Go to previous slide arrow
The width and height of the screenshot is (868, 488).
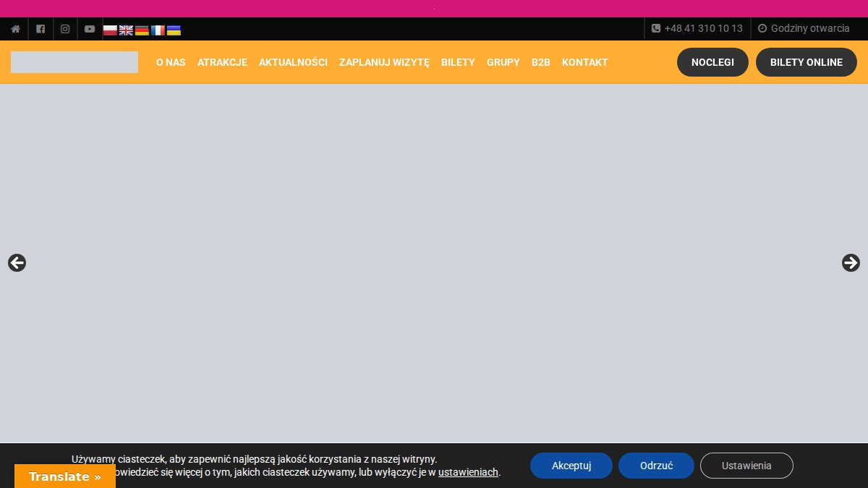[x=17, y=263]
